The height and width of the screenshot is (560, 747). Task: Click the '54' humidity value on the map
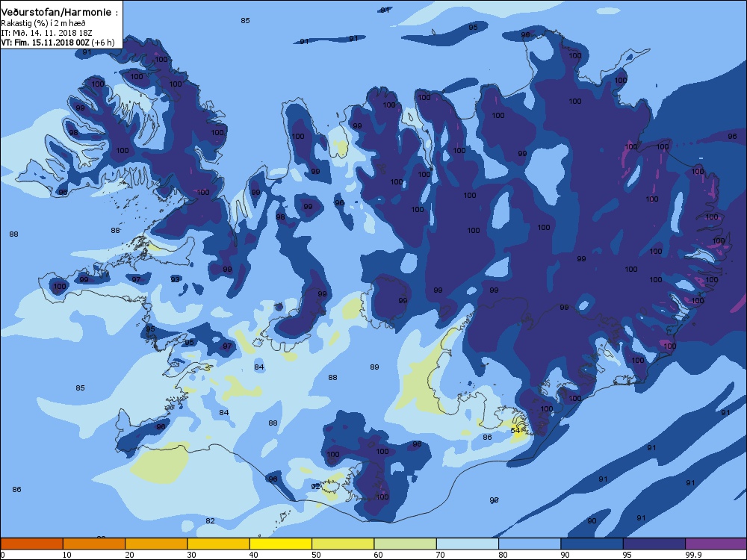click(x=515, y=431)
